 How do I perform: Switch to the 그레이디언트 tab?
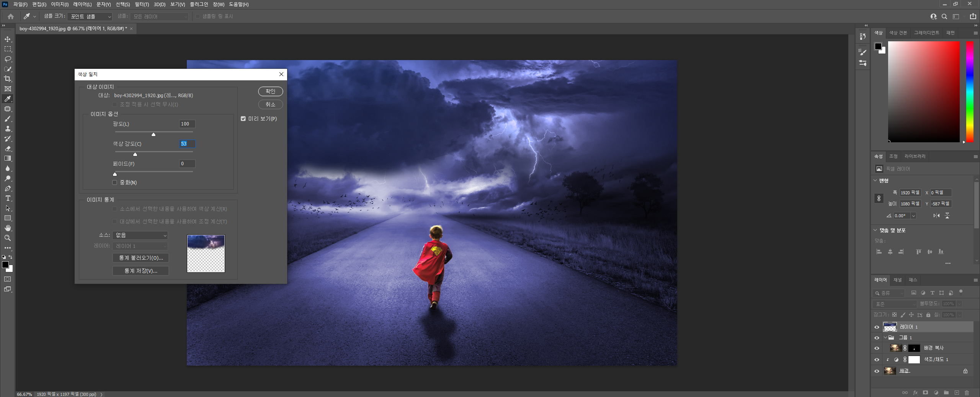click(x=926, y=33)
